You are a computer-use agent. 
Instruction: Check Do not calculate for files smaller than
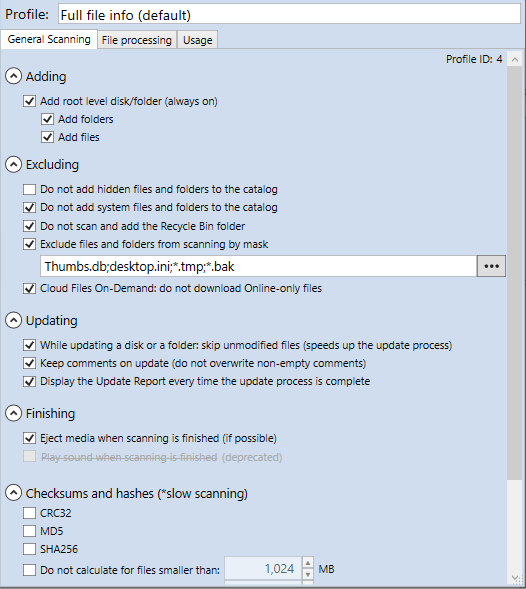click(29, 570)
